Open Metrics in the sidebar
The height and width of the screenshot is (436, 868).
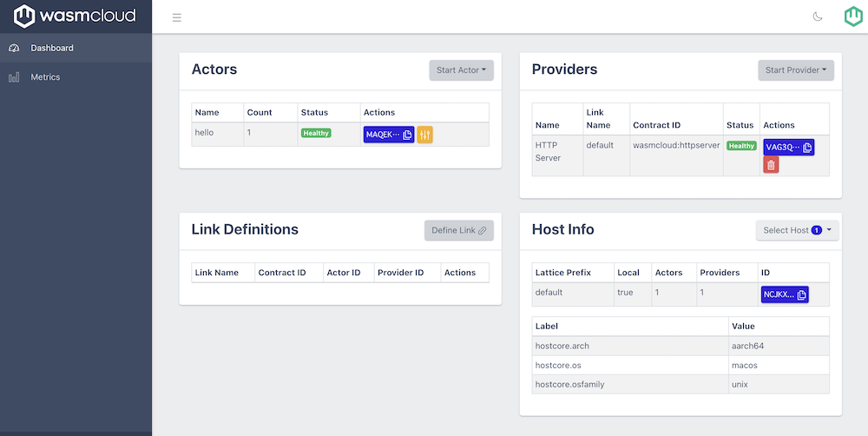[x=76, y=77]
